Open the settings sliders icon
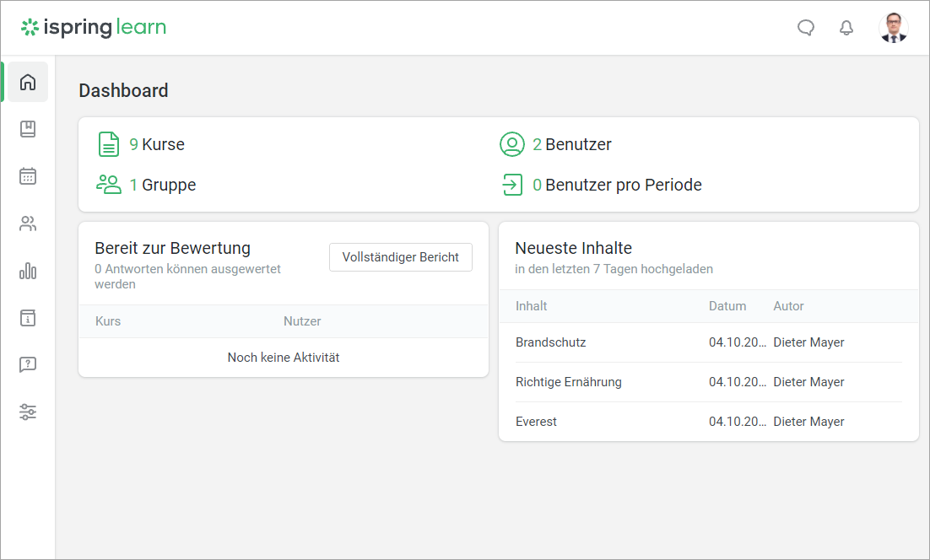Viewport: 930px width, 560px height. pos(28,412)
